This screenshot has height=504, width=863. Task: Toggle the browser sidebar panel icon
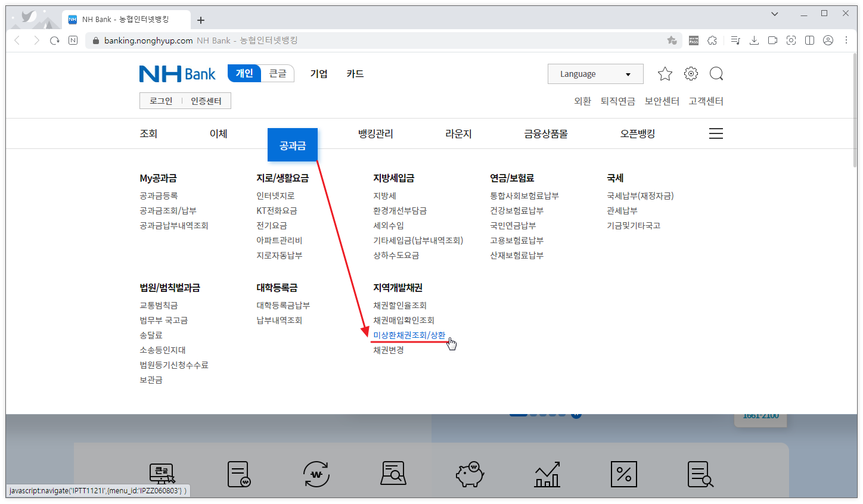pos(809,41)
